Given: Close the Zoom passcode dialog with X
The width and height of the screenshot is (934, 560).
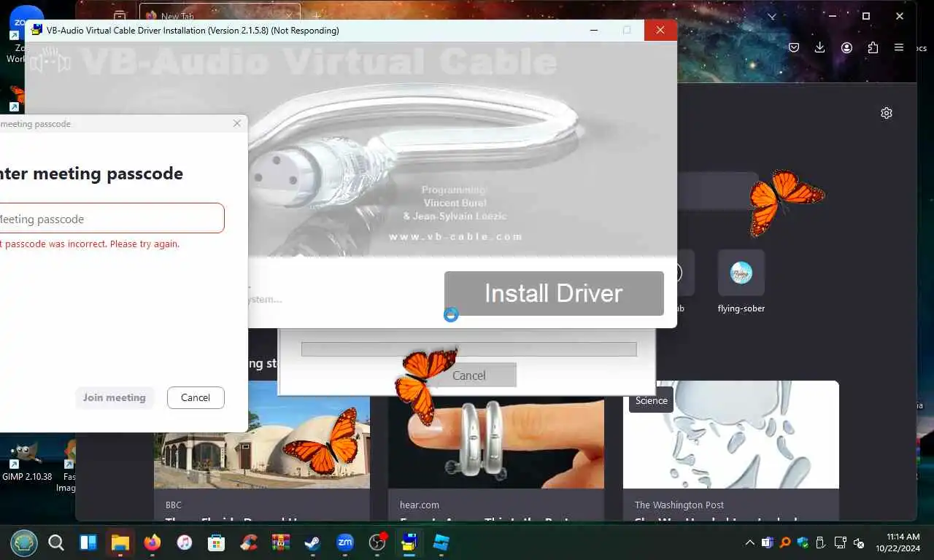Looking at the screenshot, I should pos(236,124).
